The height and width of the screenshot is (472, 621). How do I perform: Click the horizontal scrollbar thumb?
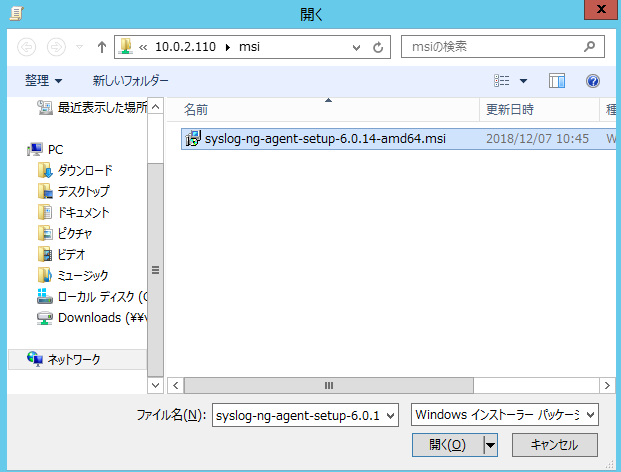pos(329,385)
